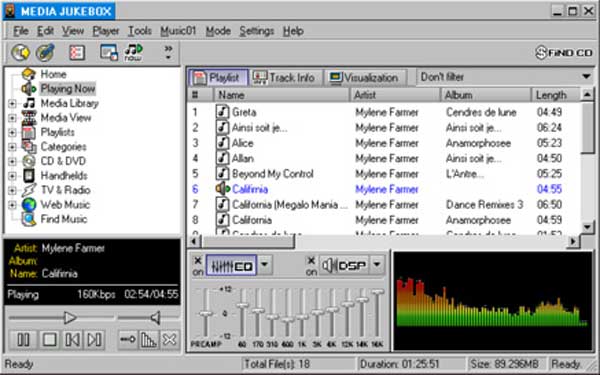This screenshot has width=600, height=375.
Task: Click the note icon beside Greta
Action: pyautogui.click(x=223, y=112)
